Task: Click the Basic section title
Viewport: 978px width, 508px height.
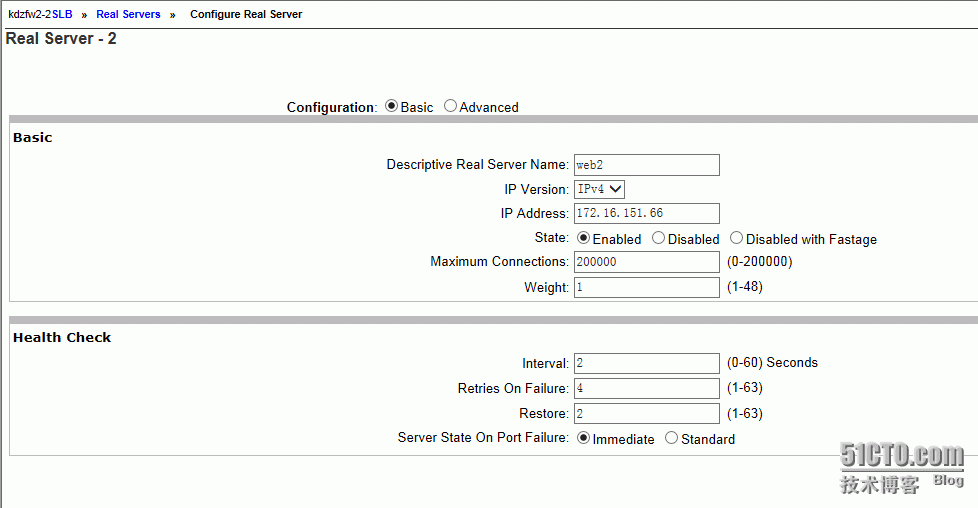Action: [32, 137]
